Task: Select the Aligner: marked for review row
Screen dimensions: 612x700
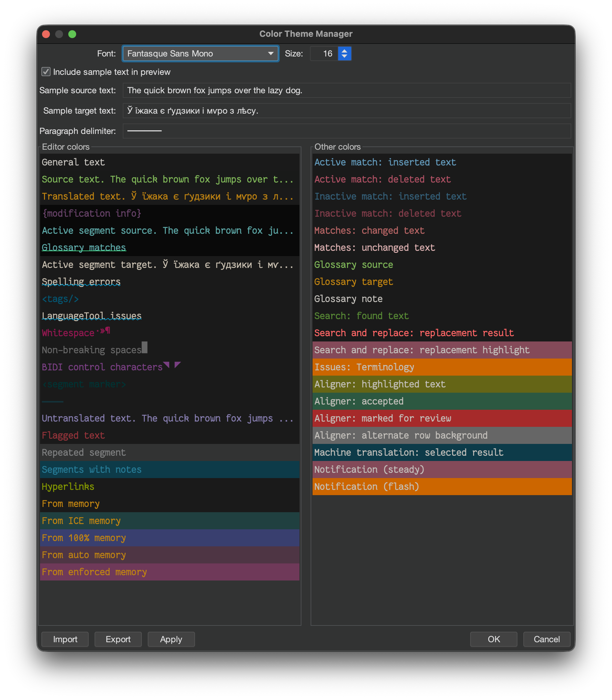Action: click(442, 418)
